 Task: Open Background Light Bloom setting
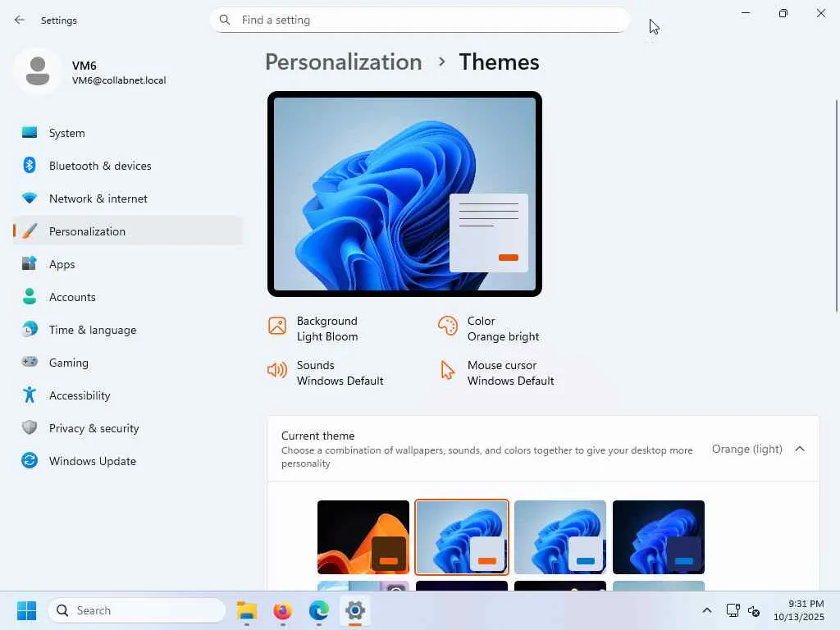click(x=313, y=328)
